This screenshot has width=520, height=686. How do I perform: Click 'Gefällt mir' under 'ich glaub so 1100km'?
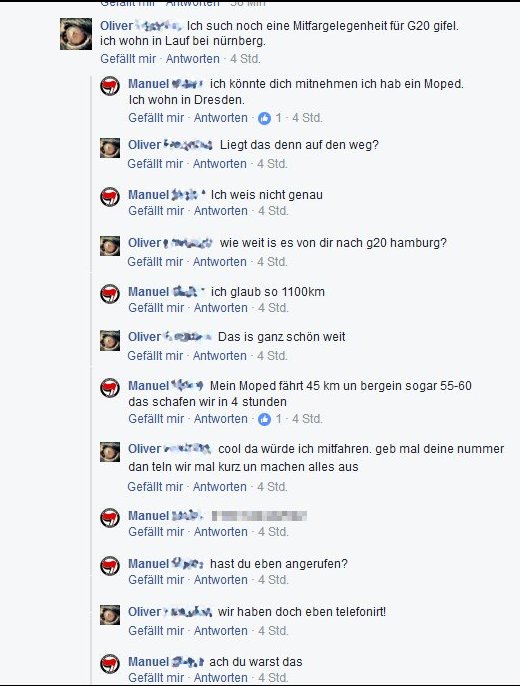156,308
